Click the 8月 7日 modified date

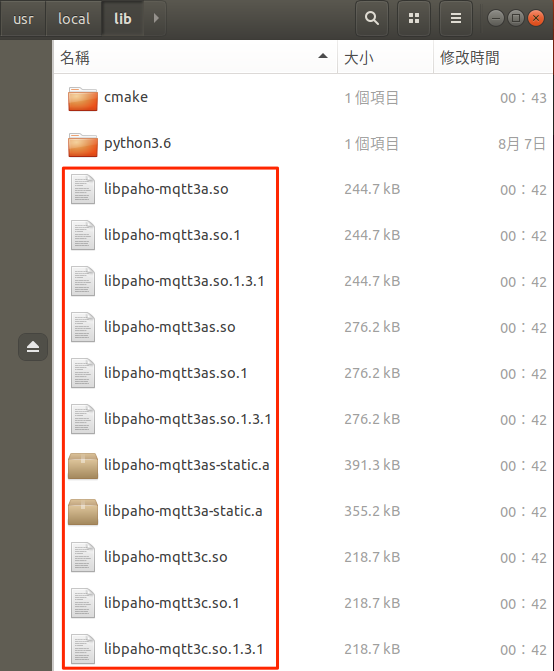pyautogui.click(x=522, y=144)
